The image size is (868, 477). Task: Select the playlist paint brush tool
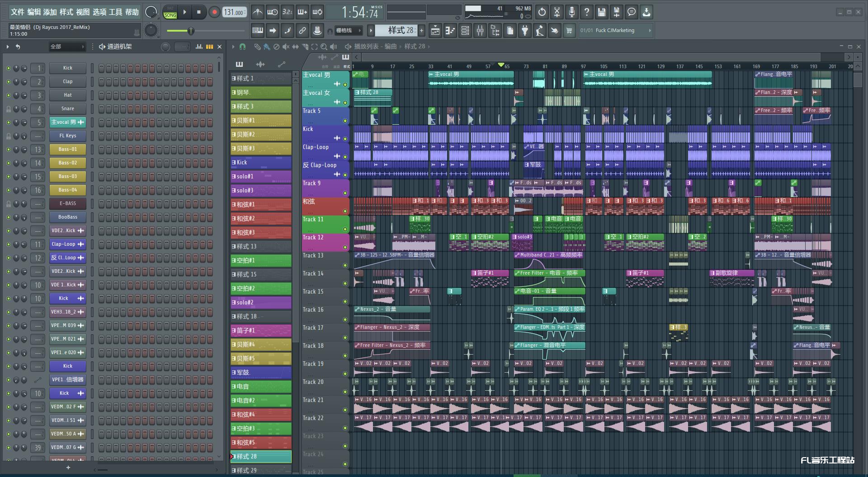click(x=267, y=47)
